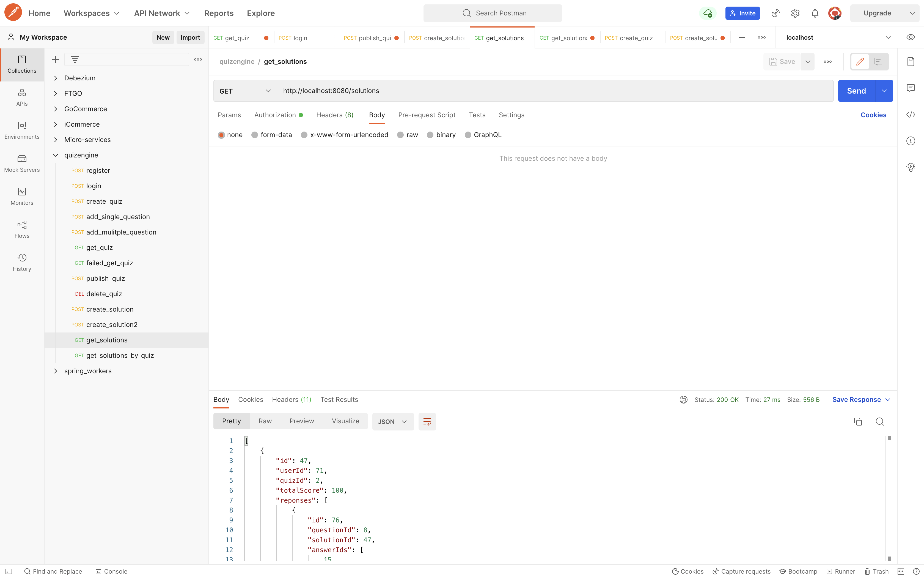Expand the Debezium collection

click(x=55, y=78)
